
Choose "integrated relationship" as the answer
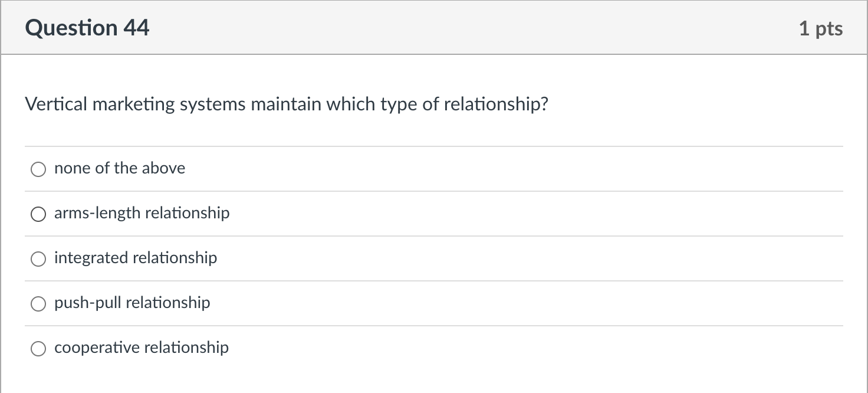point(38,258)
